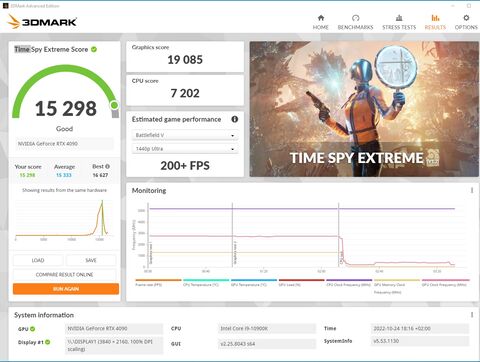Click the info icon next to Best score

pyautogui.click(x=107, y=166)
